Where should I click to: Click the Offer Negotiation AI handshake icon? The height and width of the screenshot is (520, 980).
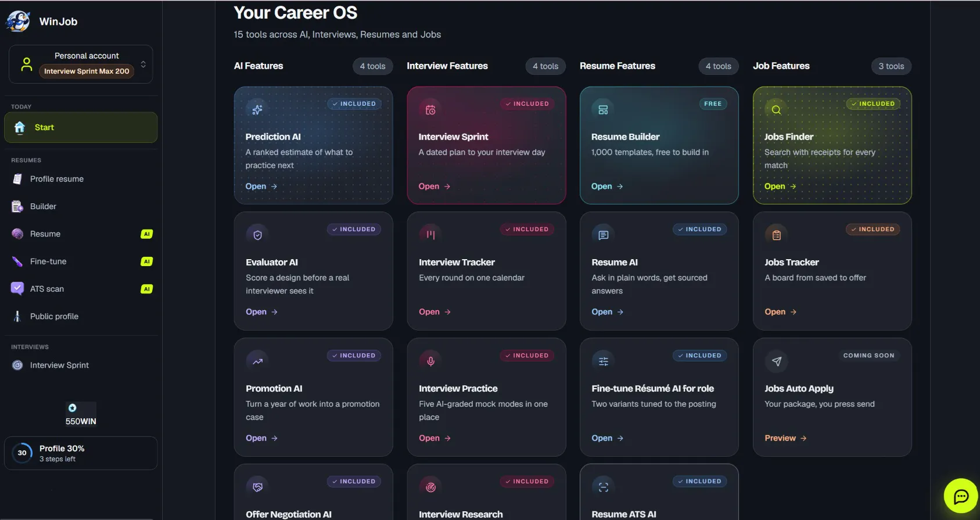[257, 487]
